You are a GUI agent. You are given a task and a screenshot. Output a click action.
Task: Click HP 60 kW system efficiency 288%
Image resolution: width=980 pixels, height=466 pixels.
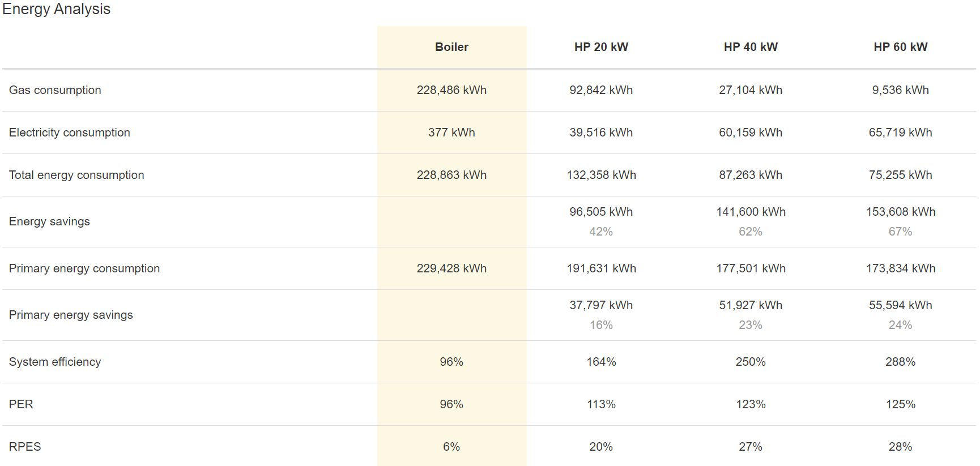tap(900, 362)
